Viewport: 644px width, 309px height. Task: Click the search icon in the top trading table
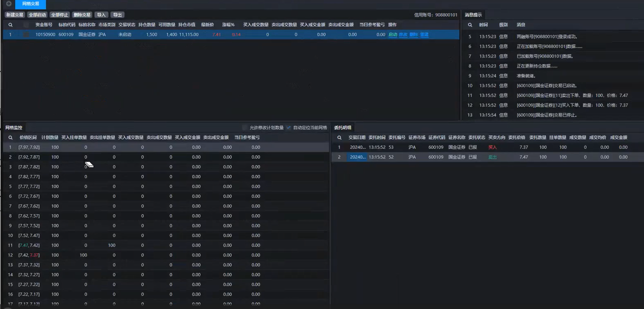(10, 25)
